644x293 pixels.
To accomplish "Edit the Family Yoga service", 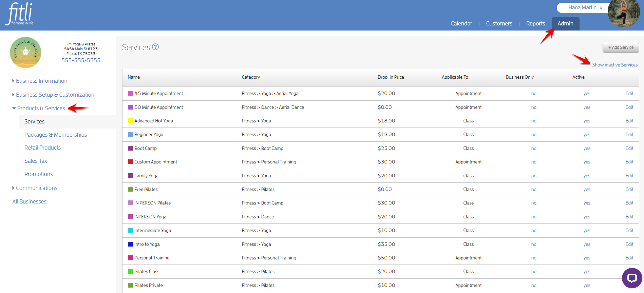I will (629, 176).
